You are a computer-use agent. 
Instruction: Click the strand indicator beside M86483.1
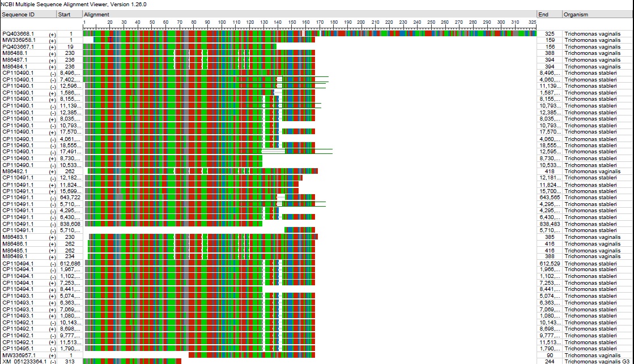(53, 237)
